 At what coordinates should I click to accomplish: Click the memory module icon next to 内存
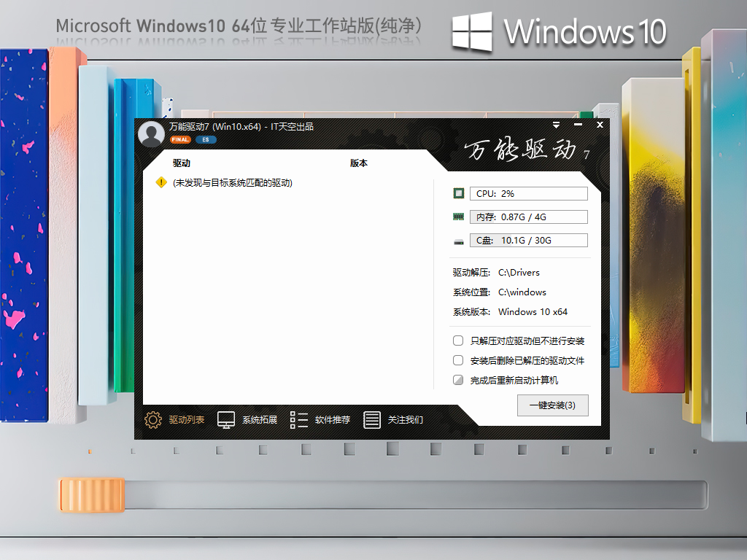click(458, 216)
